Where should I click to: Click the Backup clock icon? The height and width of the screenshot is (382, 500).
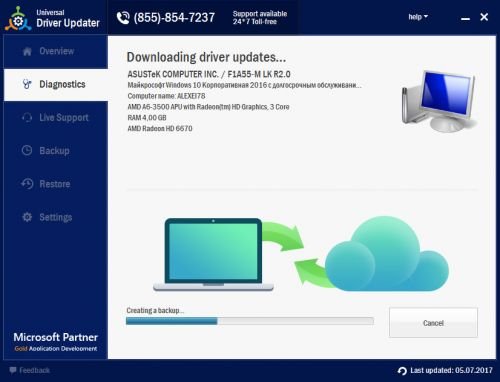(x=27, y=150)
